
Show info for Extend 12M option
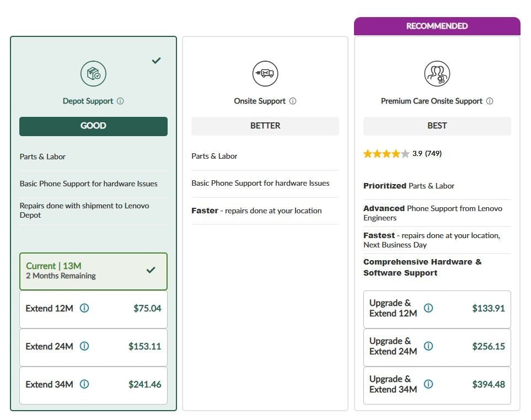click(x=84, y=308)
